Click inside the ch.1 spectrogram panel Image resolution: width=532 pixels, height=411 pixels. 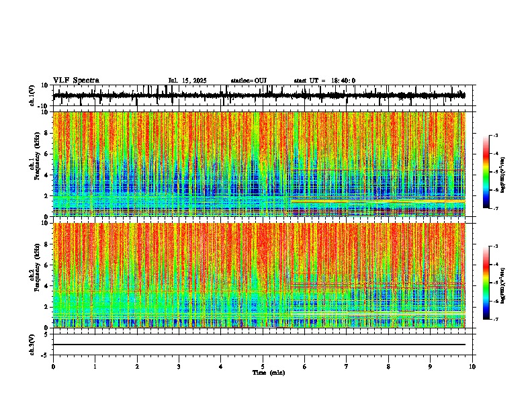(259, 164)
